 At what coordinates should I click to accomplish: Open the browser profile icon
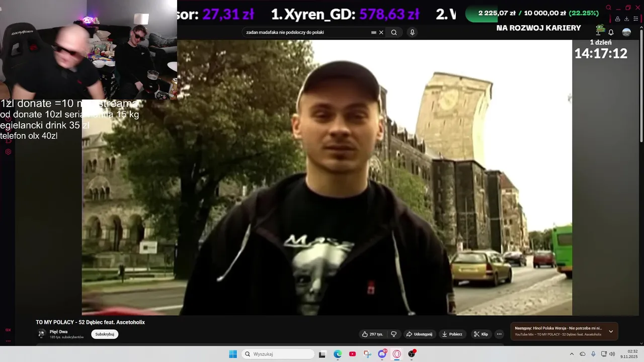pyautogui.click(x=617, y=19)
